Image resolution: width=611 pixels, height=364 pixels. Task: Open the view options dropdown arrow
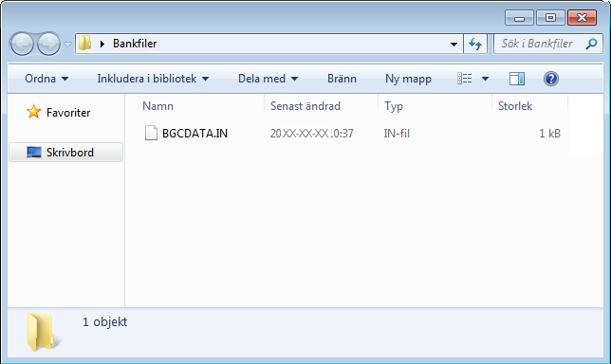485,79
